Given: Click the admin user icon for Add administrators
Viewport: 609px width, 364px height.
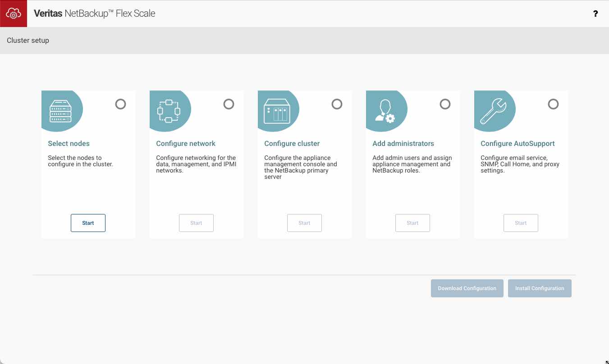Looking at the screenshot, I should tap(385, 111).
